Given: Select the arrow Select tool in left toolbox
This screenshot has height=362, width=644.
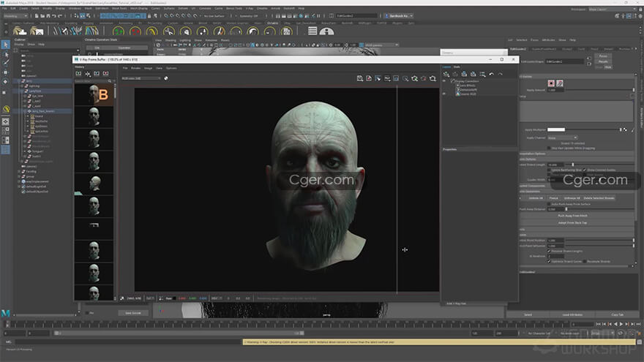Looking at the screenshot, I should click(x=6, y=45).
